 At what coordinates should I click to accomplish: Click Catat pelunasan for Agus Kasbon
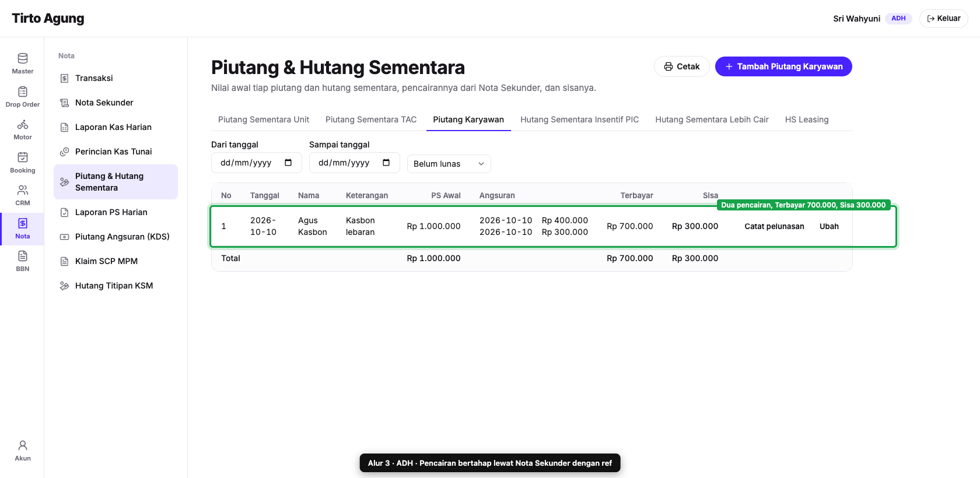click(x=774, y=226)
